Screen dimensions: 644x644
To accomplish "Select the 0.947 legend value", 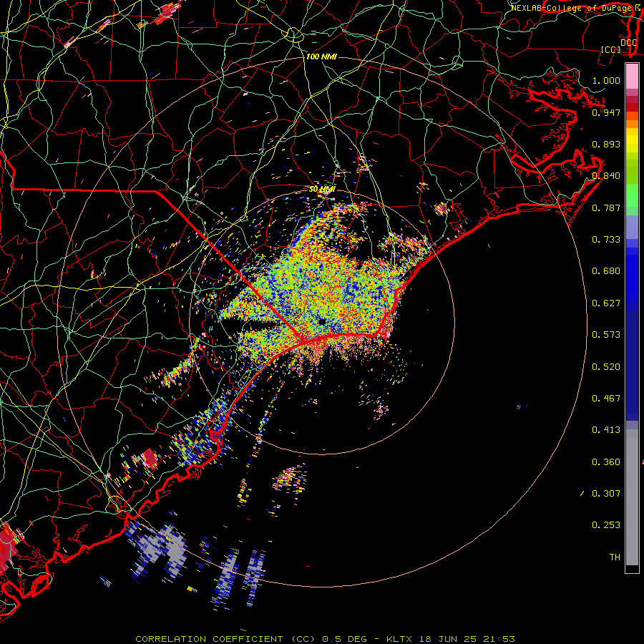I will pyautogui.click(x=606, y=112).
